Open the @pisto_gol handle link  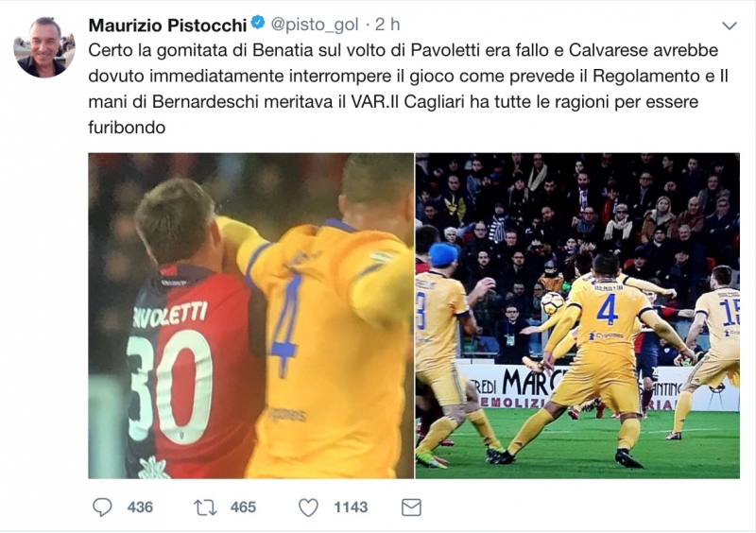click(315, 25)
